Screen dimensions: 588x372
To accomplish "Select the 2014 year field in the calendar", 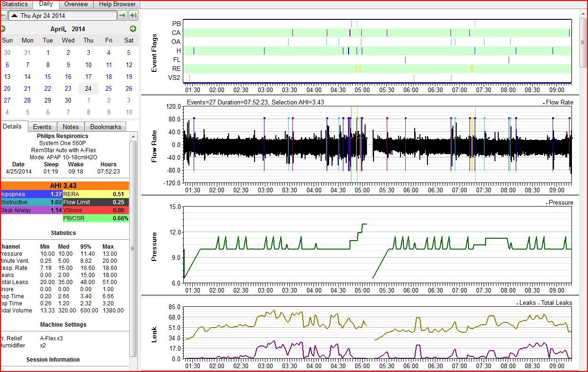I will coord(78,29).
